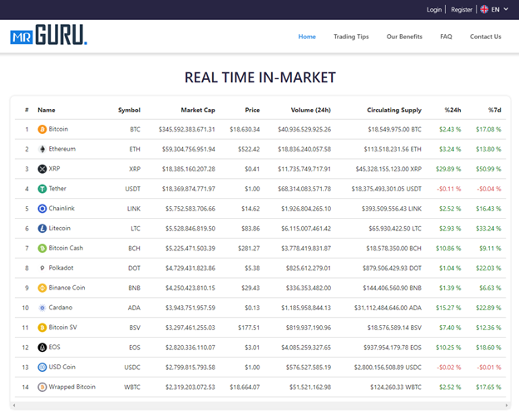The width and height of the screenshot is (519, 420).
Task: Click the UK flag language icon
Action: coord(484,9)
